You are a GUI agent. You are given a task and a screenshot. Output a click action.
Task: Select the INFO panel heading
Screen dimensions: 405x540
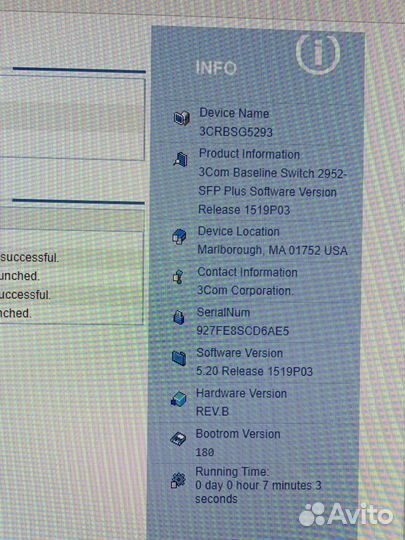[216, 68]
